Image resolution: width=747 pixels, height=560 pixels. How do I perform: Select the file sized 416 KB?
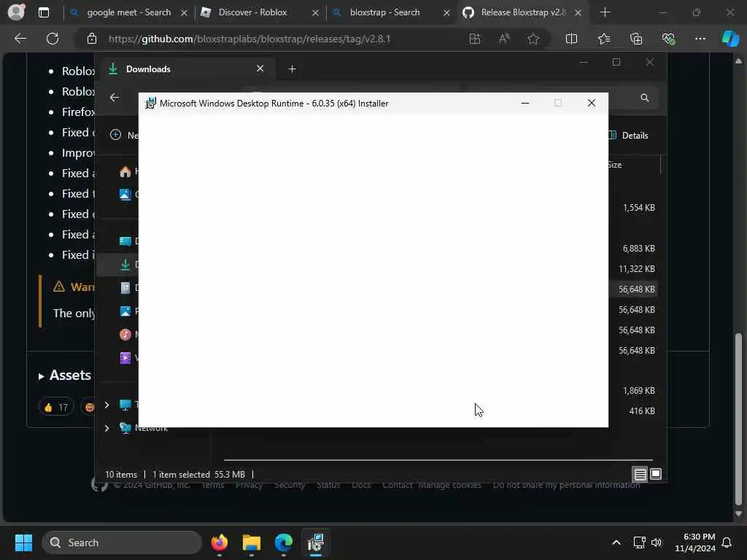click(x=642, y=411)
